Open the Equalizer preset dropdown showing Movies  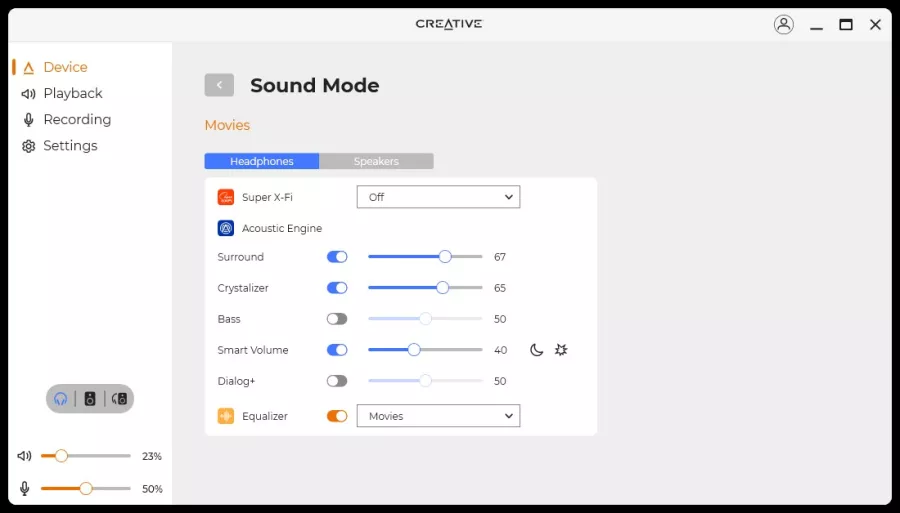[x=439, y=416]
